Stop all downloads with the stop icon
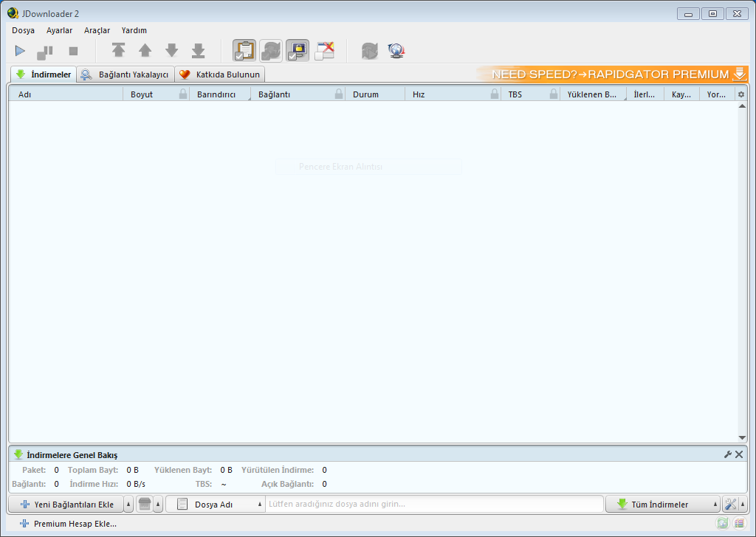756x537 pixels. pos(73,51)
